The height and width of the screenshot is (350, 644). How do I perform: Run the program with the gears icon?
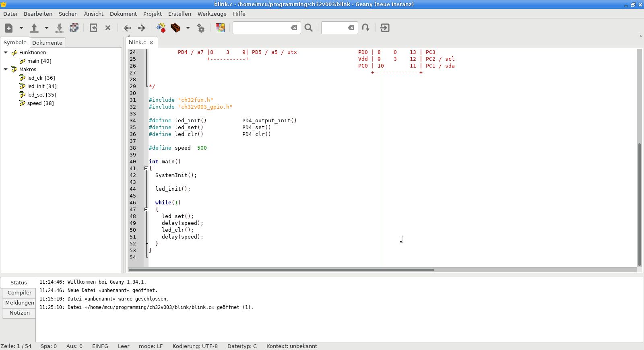pyautogui.click(x=201, y=28)
